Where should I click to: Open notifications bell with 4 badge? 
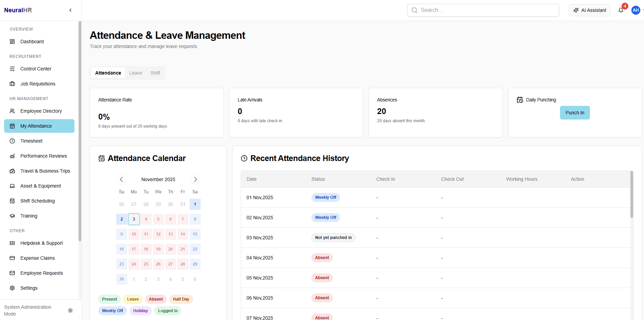click(621, 10)
